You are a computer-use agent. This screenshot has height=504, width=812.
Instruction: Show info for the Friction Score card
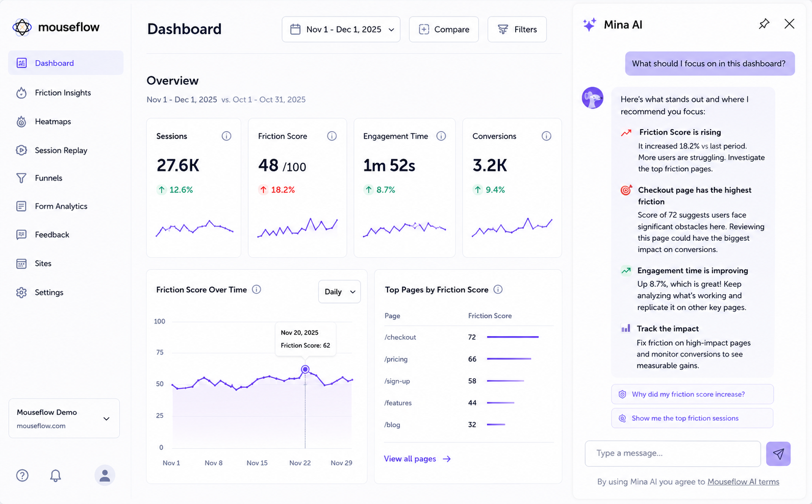coord(332,136)
